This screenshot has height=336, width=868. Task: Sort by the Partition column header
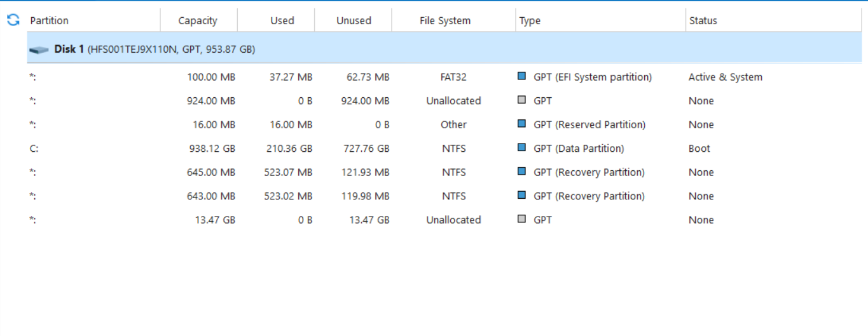pos(50,20)
